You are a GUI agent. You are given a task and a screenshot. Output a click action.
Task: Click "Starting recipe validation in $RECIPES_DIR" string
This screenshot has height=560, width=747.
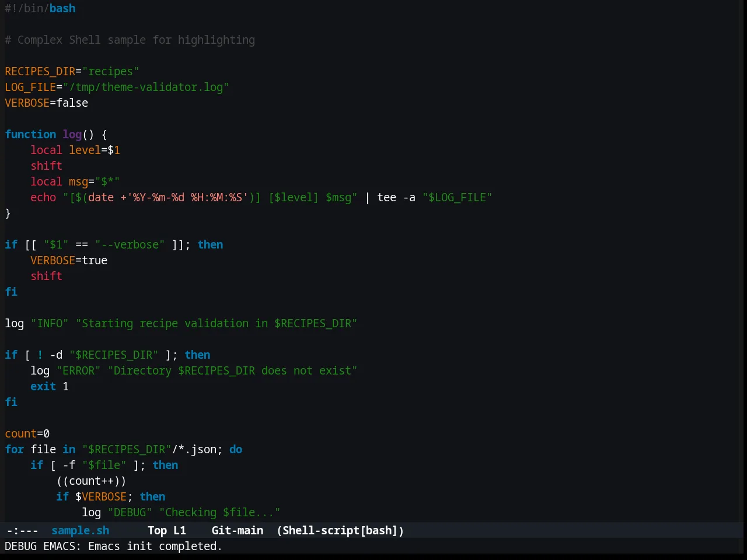[217, 323]
